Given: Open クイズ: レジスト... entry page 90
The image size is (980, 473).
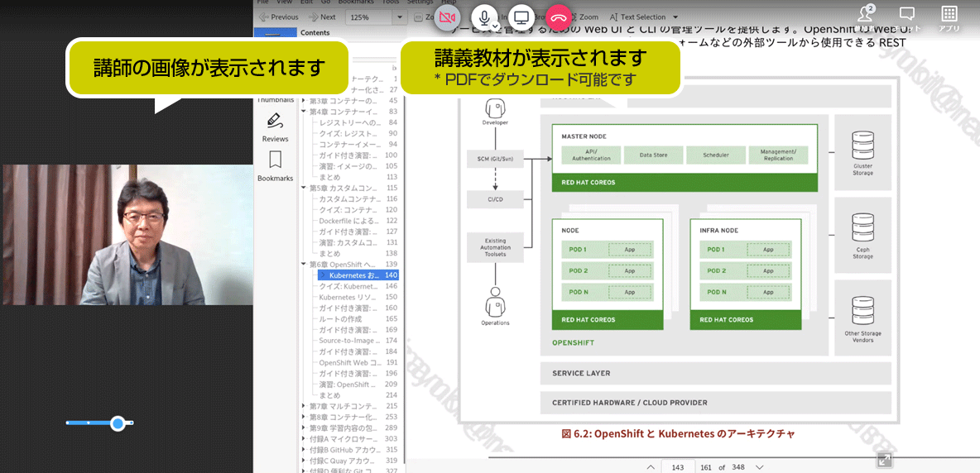Looking at the screenshot, I should pyautogui.click(x=358, y=133).
